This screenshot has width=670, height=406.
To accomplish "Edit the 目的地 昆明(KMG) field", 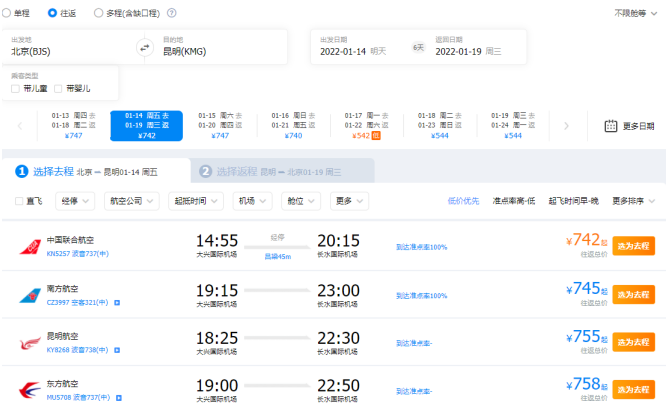I will tap(216, 47).
